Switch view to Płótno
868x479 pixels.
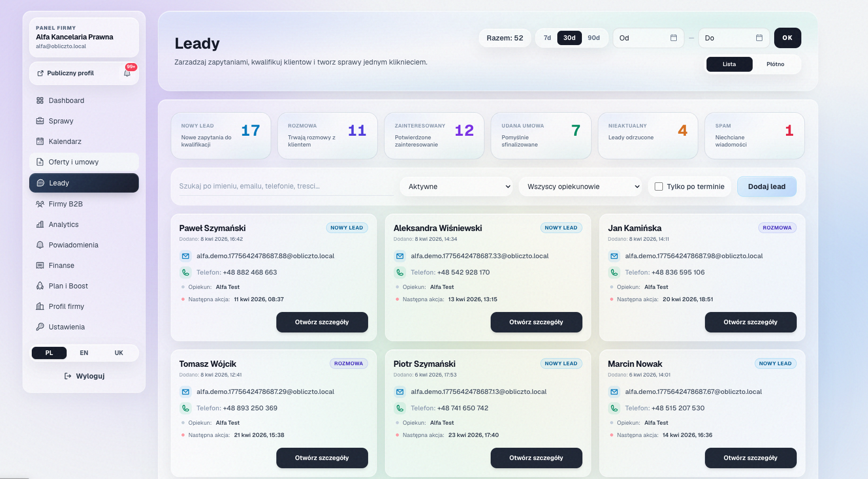click(775, 64)
